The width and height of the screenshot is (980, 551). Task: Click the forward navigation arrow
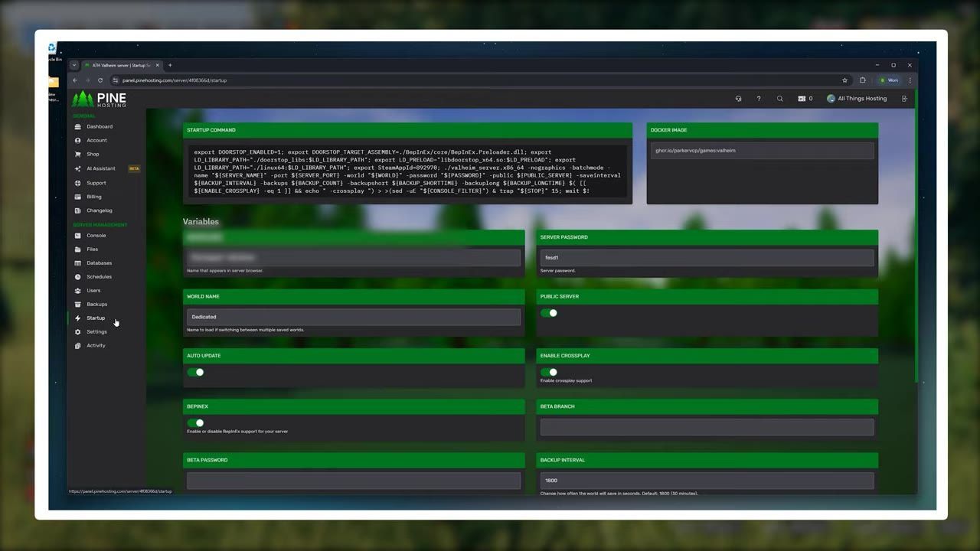coord(87,80)
